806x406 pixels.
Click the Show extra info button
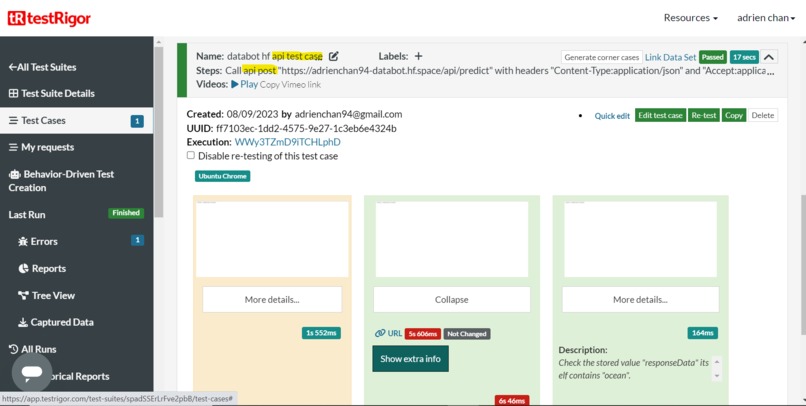(410, 359)
